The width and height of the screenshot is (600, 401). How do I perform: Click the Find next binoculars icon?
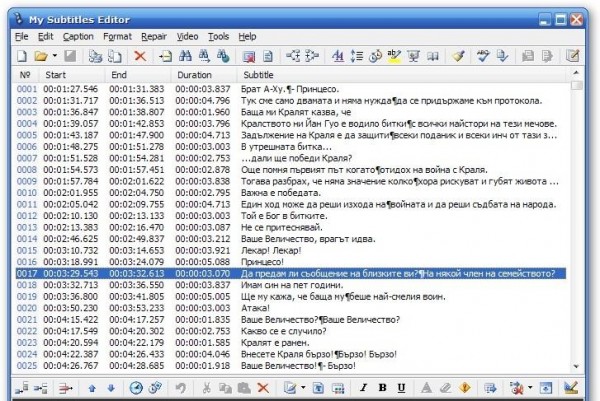coord(204,56)
